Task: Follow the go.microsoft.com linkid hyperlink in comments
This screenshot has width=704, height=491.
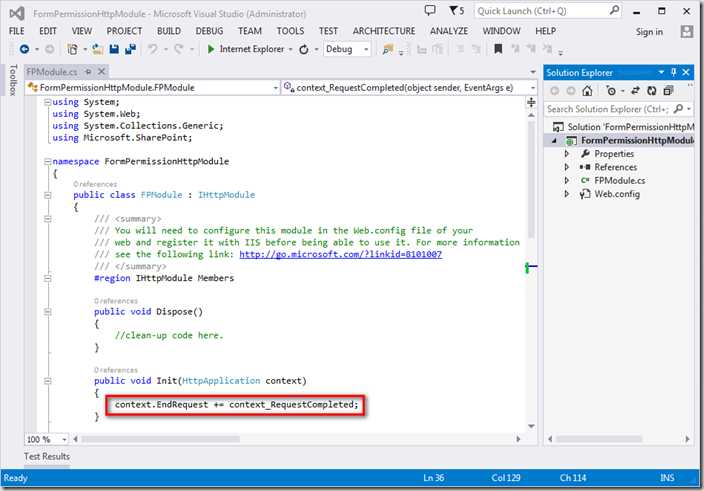Action: (x=340, y=254)
